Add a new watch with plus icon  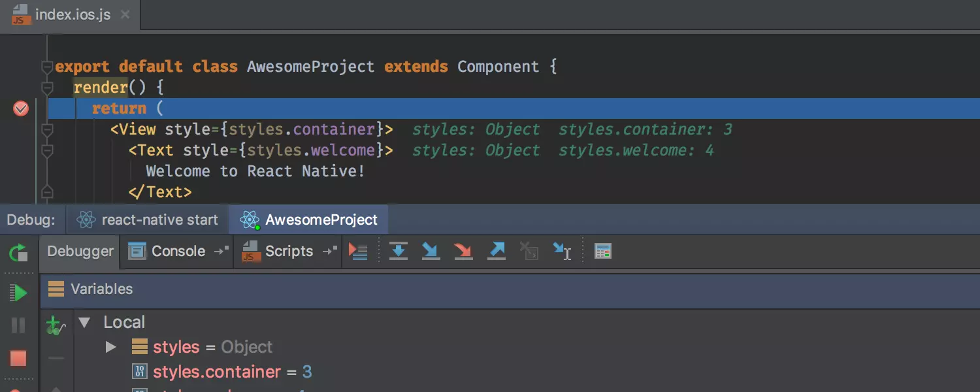click(x=55, y=325)
